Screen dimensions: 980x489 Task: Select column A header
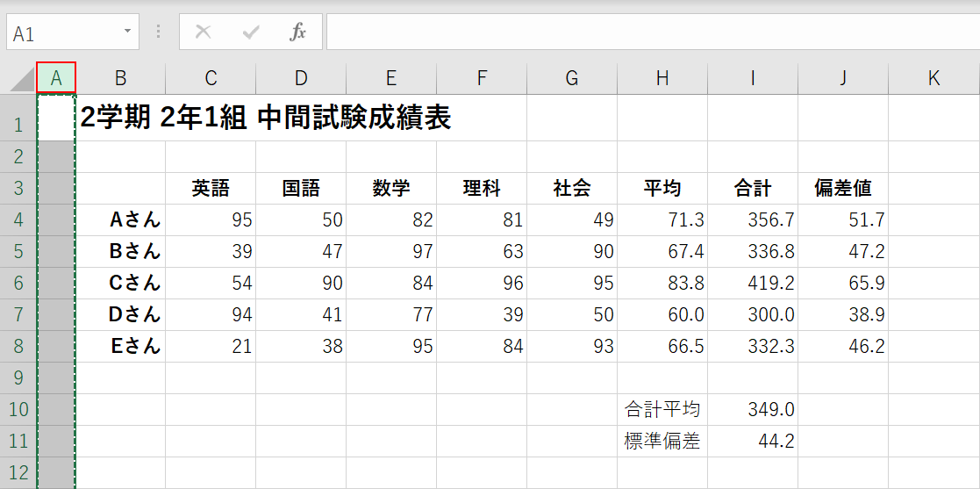click(x=57, y=77)
